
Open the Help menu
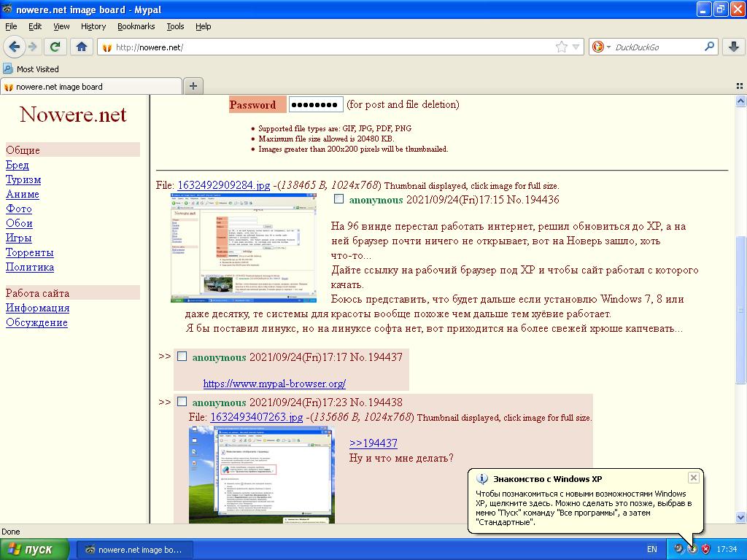click(x=203, y=26)
